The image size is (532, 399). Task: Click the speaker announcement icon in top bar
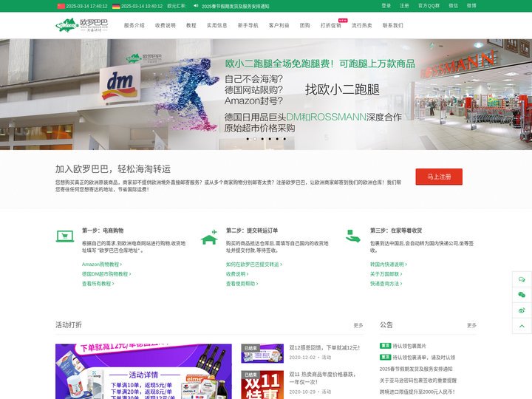196,6
